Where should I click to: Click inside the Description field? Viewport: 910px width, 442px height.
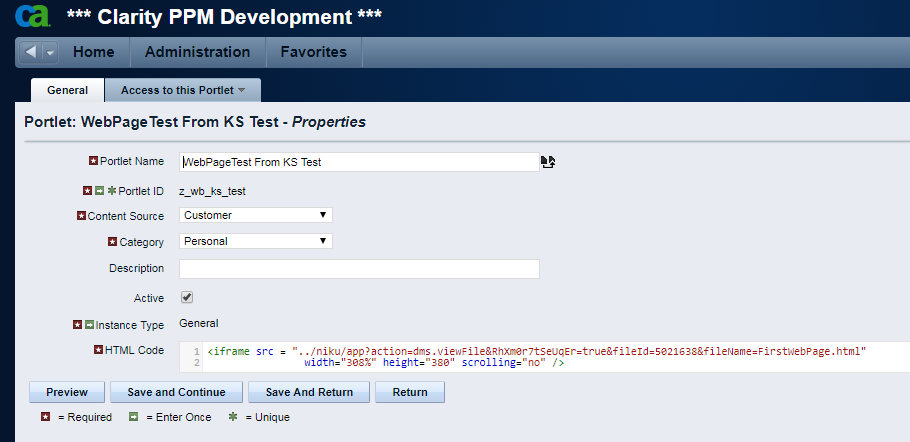359,269
